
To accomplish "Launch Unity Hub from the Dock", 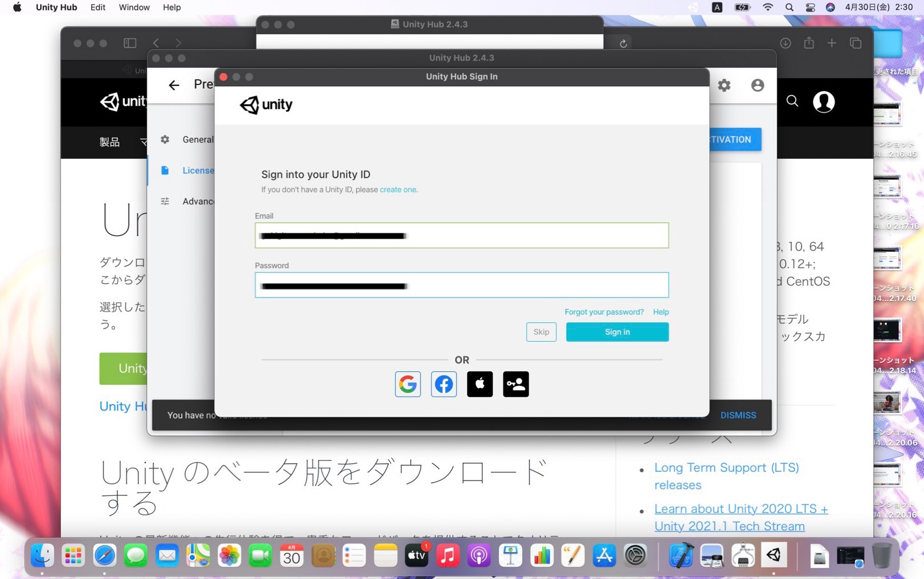I will pyautogui.click(x=774, y=555).
